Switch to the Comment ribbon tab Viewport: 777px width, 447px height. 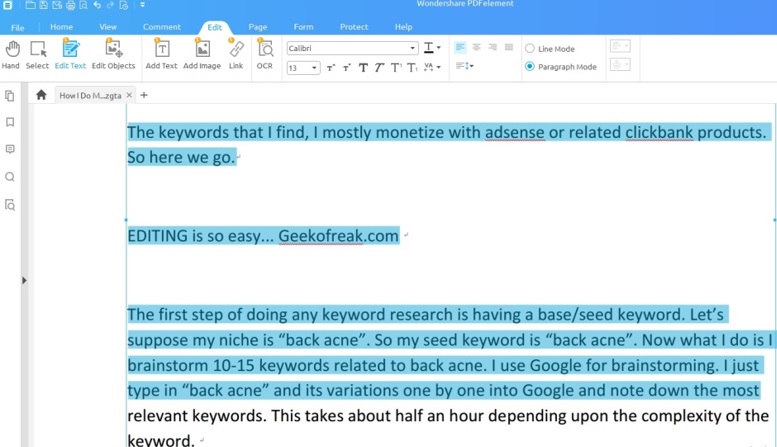(162, 27)
